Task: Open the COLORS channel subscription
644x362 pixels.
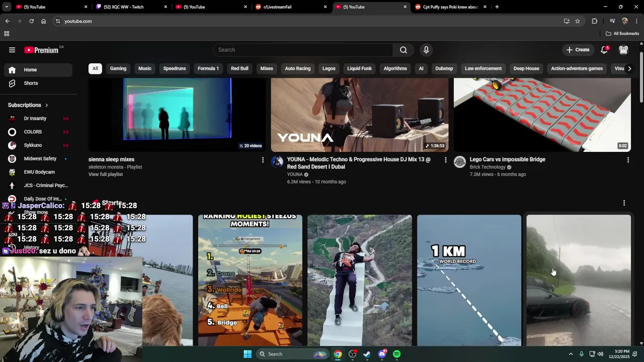Action: pyautogui.click(x=38, y=132)
